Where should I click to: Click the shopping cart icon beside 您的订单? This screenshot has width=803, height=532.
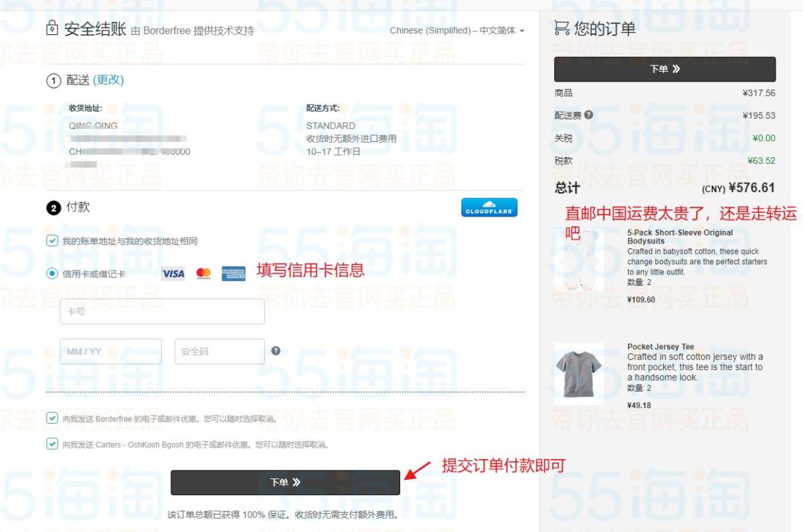point(562,29)
